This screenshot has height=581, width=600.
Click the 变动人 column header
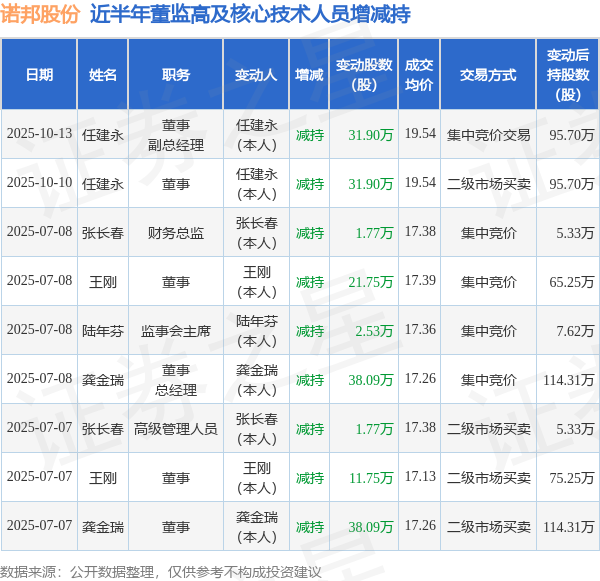(256, 75)
